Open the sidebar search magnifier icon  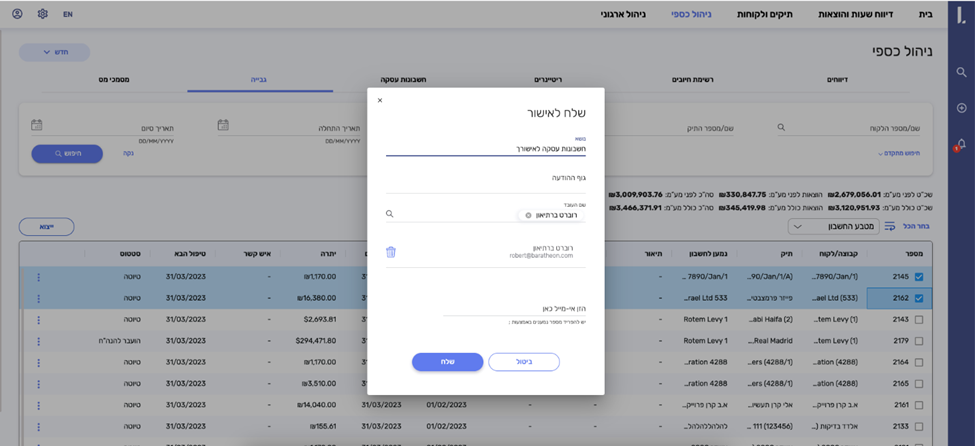(961, 72)
